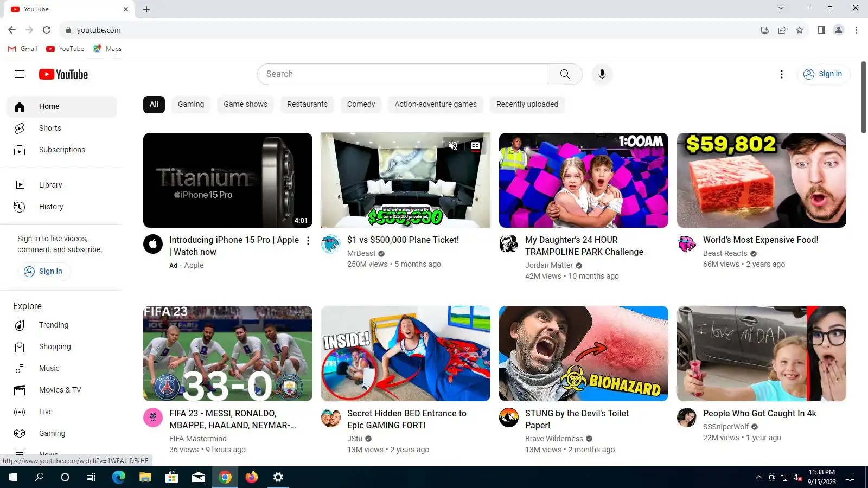Click the SSSniperWolf channel avatar
Viewport: 868px width, 488px height.
[x=687, y=418]
